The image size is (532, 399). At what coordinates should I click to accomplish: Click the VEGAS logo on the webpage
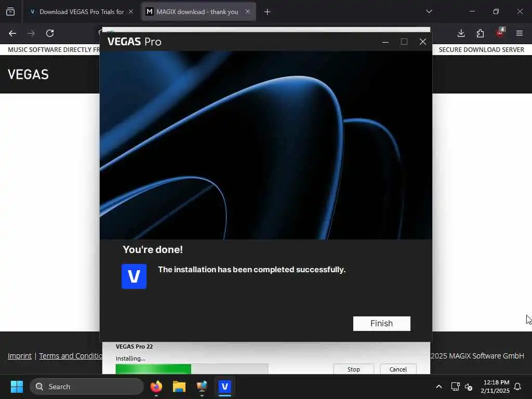tap(28, 74)
